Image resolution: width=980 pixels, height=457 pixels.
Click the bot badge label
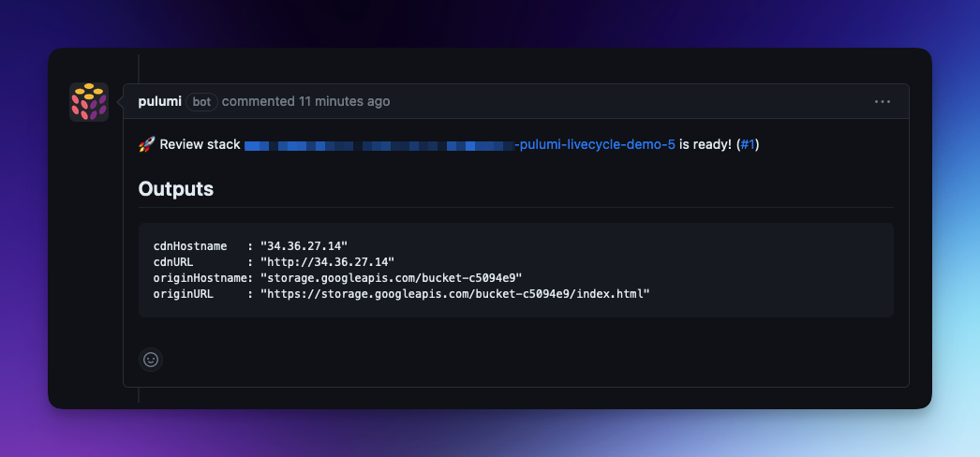(x=201, y=101)
